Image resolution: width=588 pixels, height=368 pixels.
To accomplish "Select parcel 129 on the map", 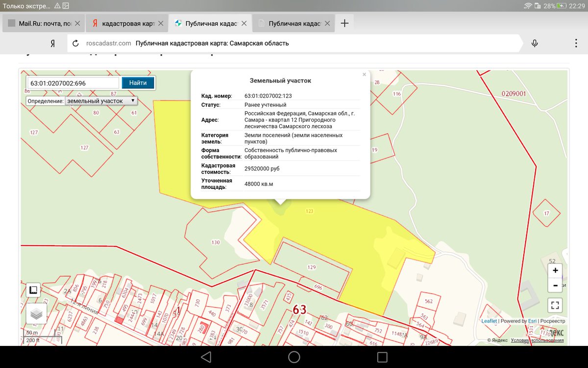I will pos(312,267).
